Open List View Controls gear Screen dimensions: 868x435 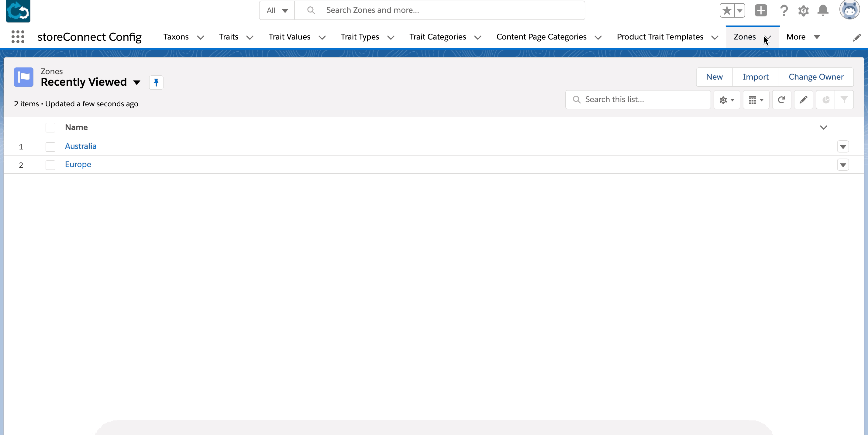727,100
